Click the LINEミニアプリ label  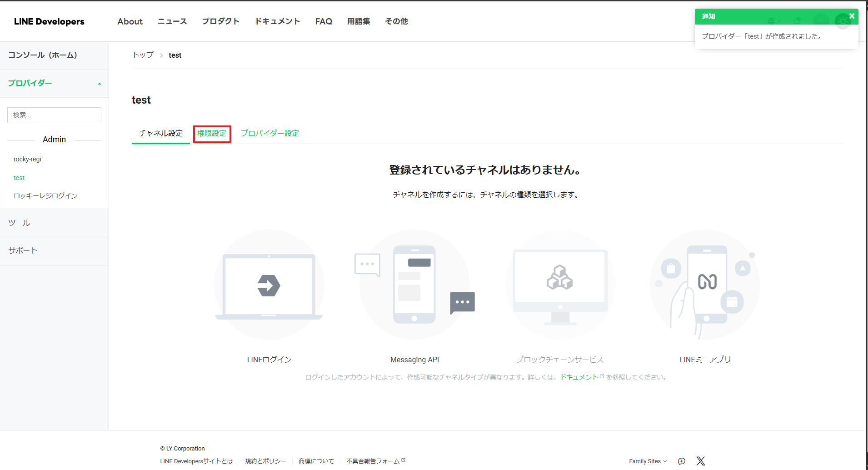[x=705, y=360]
